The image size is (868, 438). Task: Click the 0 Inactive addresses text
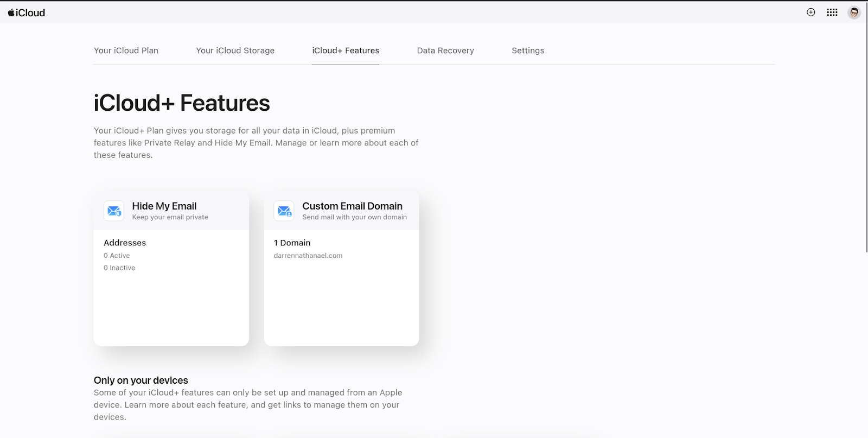119,268
